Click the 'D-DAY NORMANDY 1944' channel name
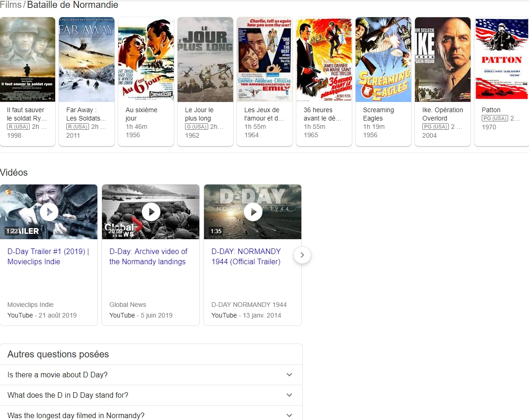This screenshot has width=529, height=420. click(249, 305)
